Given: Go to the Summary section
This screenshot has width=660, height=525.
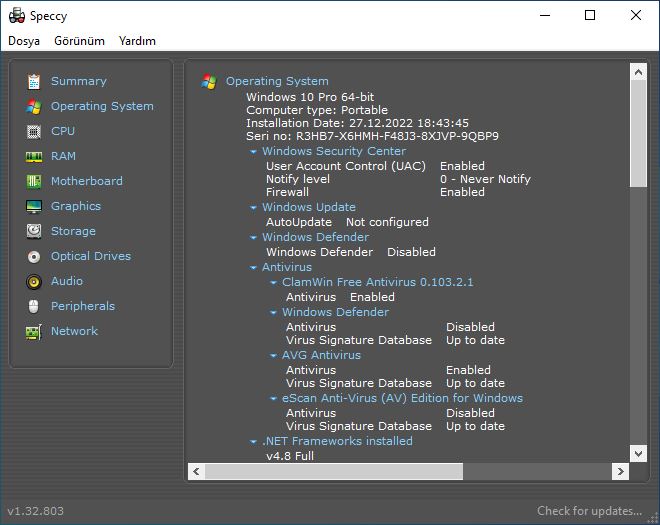Looking at the screenshot, I should coord(79,81).
